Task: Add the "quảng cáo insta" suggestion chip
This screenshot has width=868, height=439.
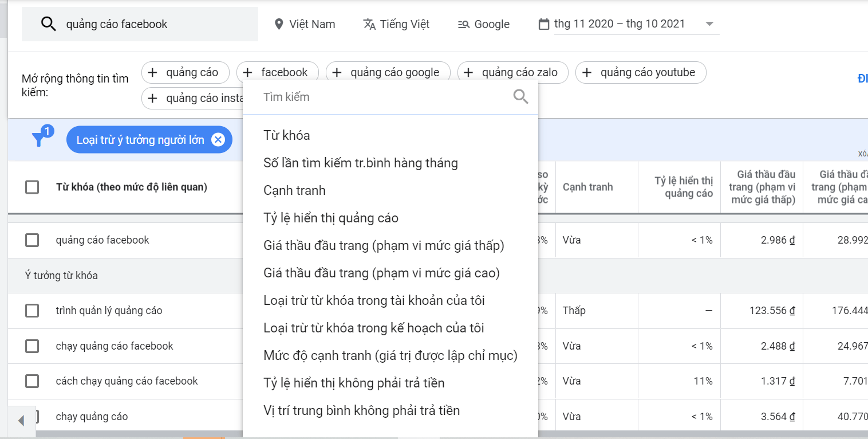Action: (193, 98)
